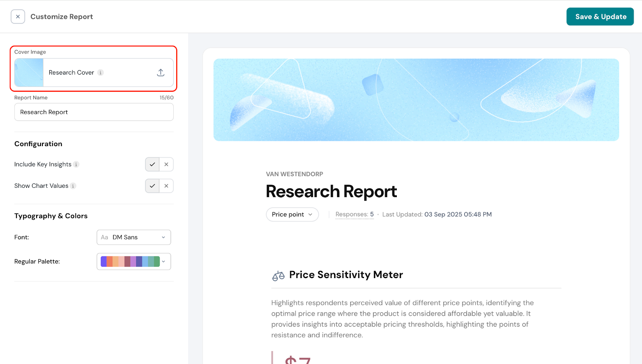
Task: Enable Show Chart Values with checkmark
Action: click(152, 186)
